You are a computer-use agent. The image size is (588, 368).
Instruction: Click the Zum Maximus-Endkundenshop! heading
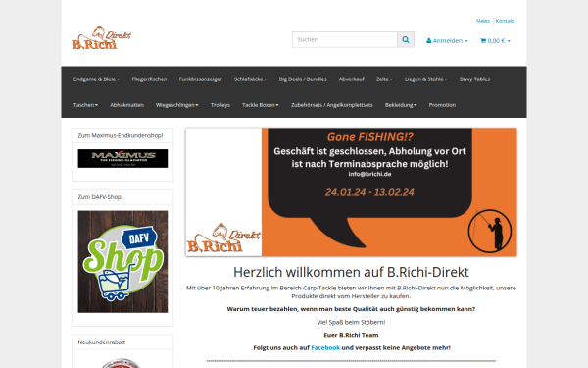(x=121, y=136)
